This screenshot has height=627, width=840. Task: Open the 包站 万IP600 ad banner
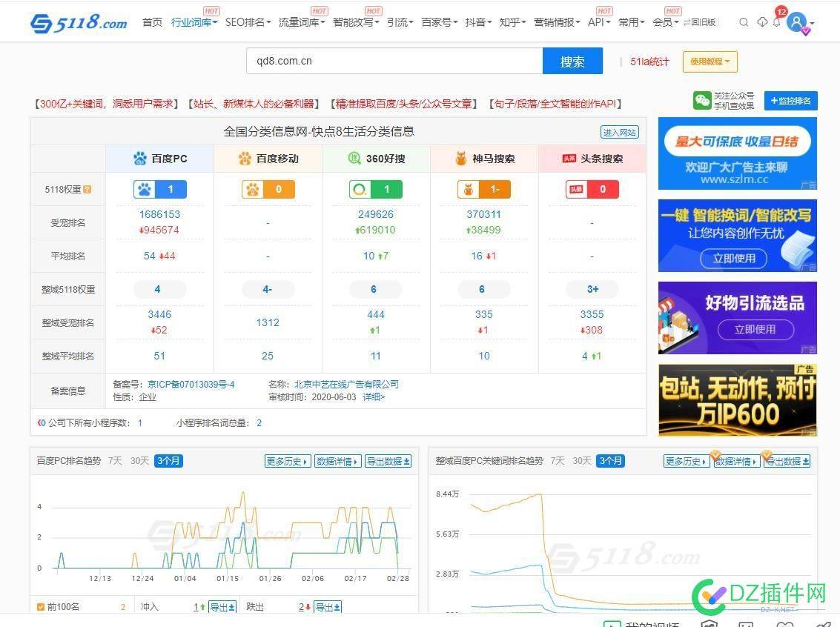[738, 400]
